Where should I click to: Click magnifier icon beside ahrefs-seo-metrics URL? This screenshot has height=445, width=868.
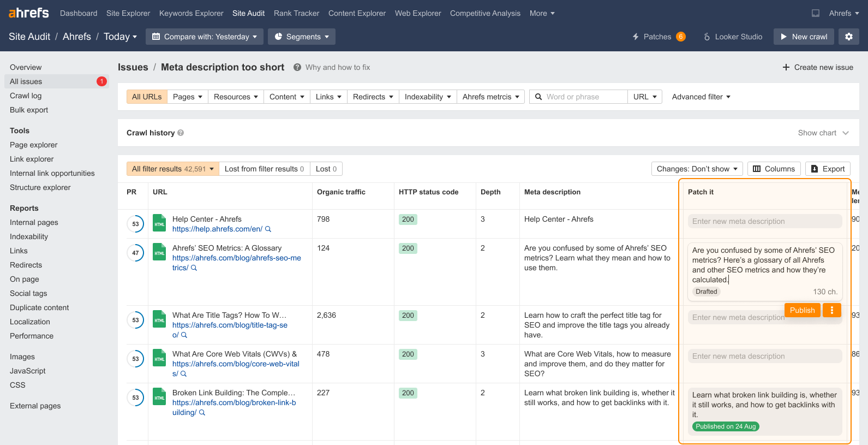pos(194,268)
